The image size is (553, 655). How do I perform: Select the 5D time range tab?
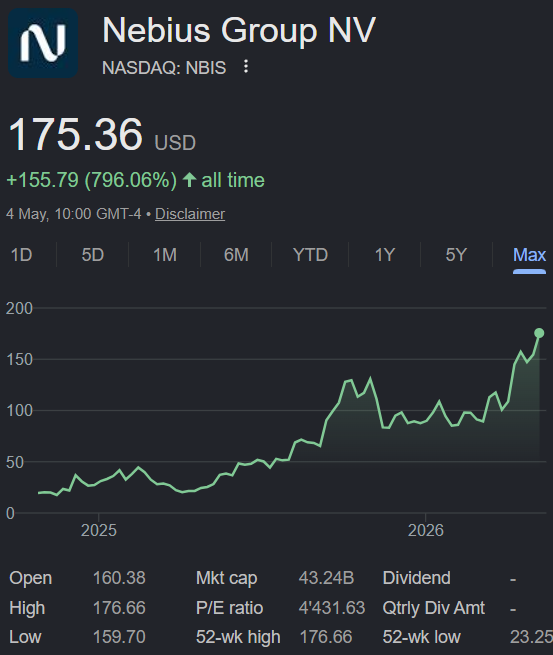[x=93, y=255]
